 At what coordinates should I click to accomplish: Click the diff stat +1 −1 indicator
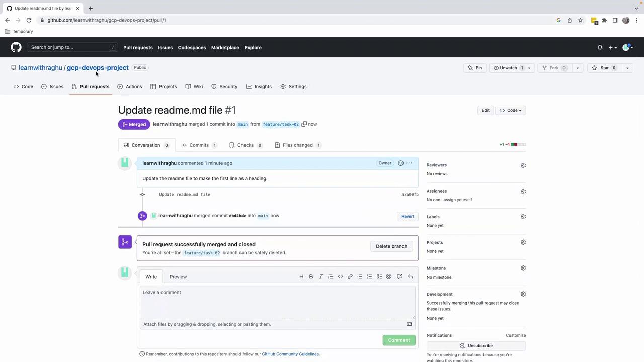(x=513, y=145)
